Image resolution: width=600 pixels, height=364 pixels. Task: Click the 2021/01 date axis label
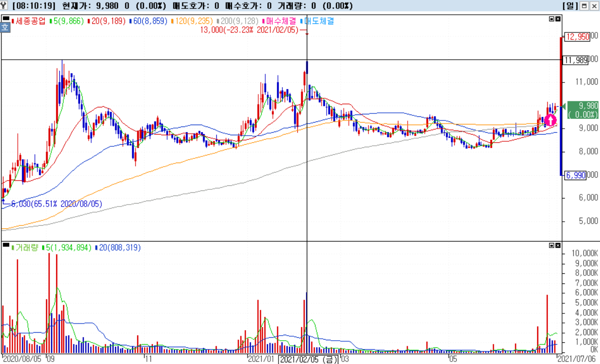261,359
